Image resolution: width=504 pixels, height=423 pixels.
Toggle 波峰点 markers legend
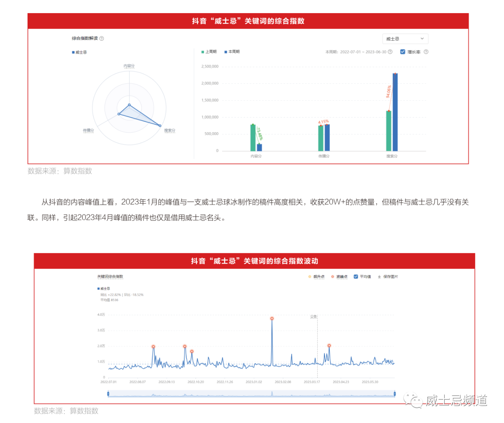coord(339,277)
